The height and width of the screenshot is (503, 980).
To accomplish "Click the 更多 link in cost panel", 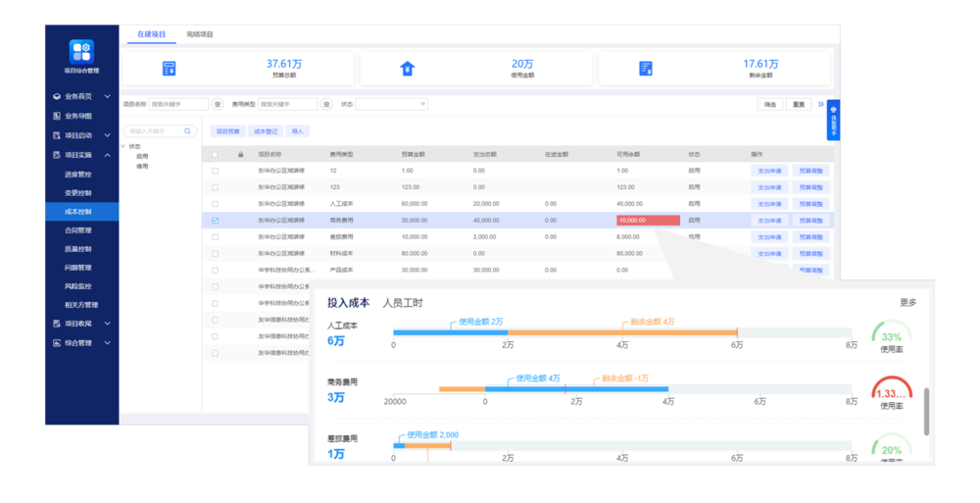I will (x=907, y=303).
